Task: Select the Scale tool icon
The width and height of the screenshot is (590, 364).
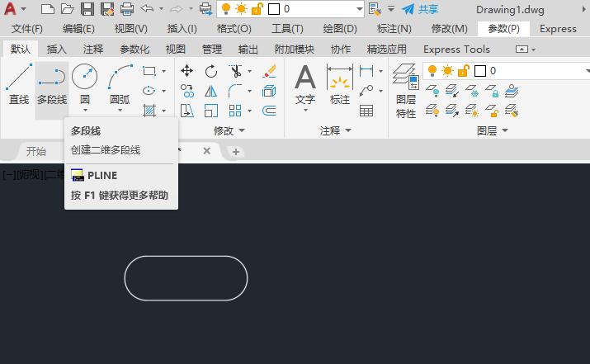Action: [211, 111]
